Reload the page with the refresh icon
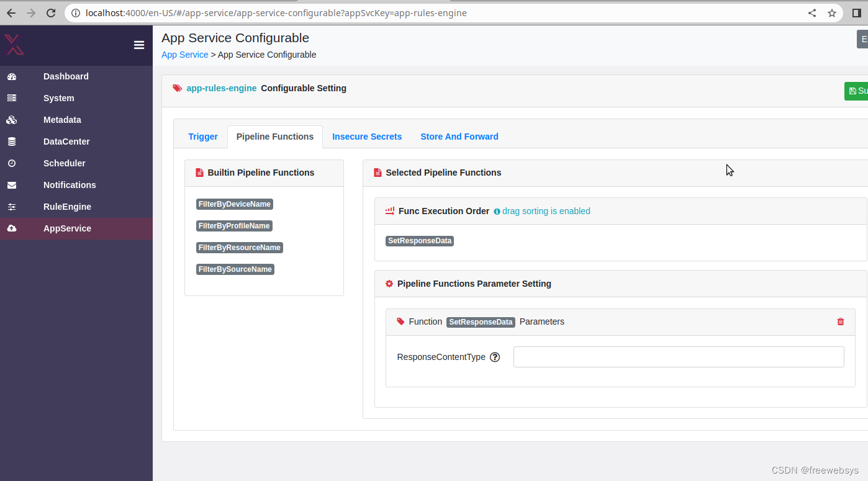 click(51, 12)
